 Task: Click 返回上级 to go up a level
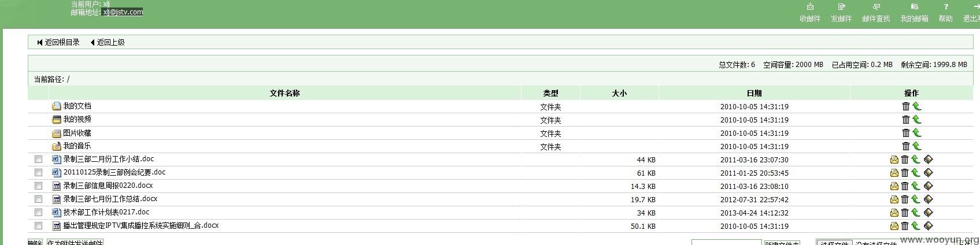tap(108, 42)
